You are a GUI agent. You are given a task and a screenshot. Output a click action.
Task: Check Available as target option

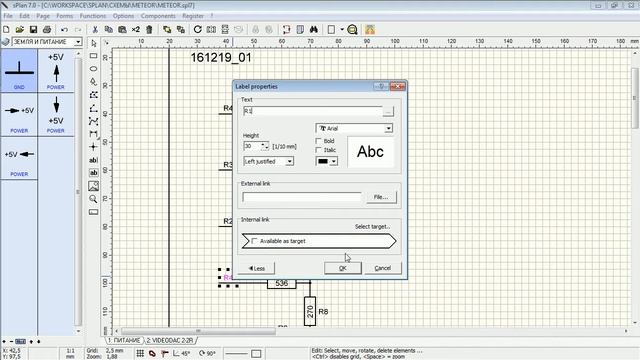click(x=254, y=241)
